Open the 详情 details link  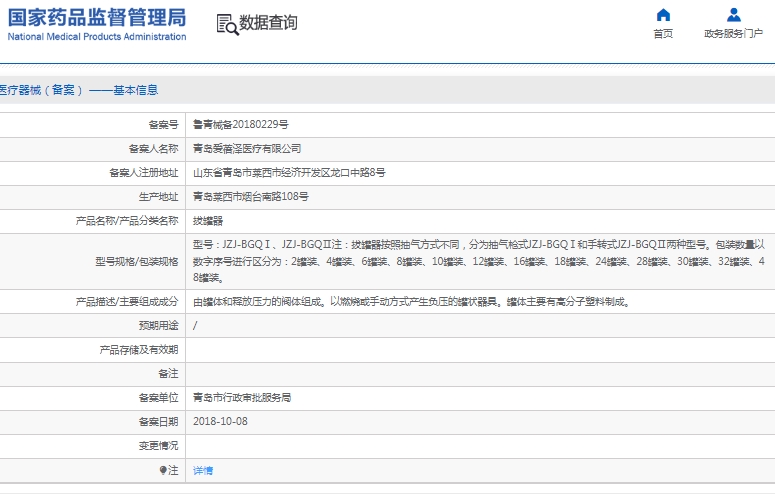click(x=203, y=470)
